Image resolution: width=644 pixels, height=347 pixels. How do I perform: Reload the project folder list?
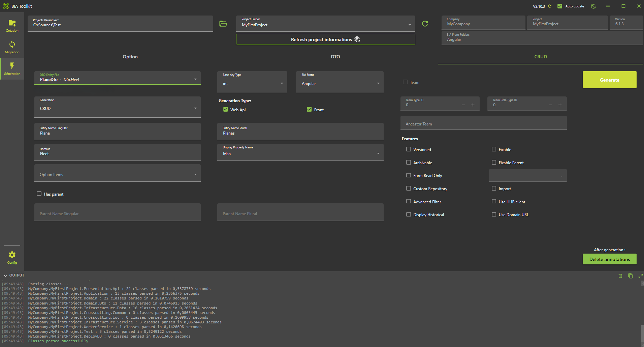click(x=425, y=24)
